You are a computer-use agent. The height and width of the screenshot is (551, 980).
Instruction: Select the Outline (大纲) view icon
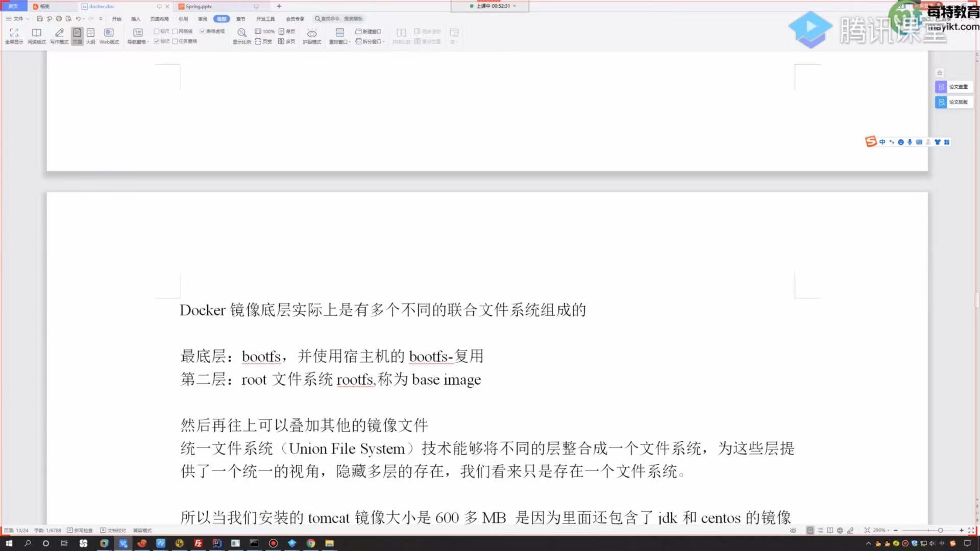pyautogui.click(x=90, y=33)
